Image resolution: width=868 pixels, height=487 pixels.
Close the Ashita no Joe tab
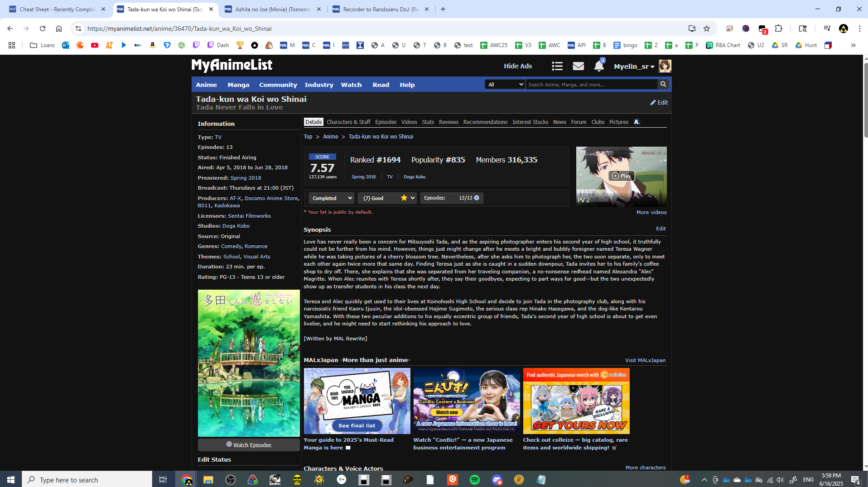pos(319,9)
